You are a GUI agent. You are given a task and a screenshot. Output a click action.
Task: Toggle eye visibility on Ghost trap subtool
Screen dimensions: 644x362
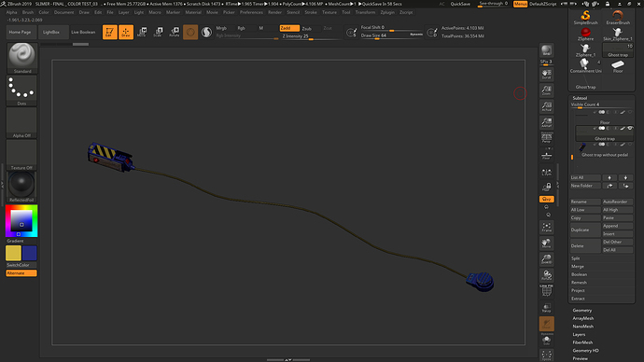pos(630,129)
